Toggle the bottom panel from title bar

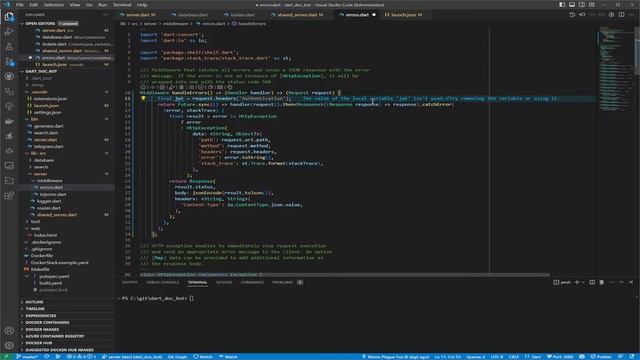coord(572,5)
